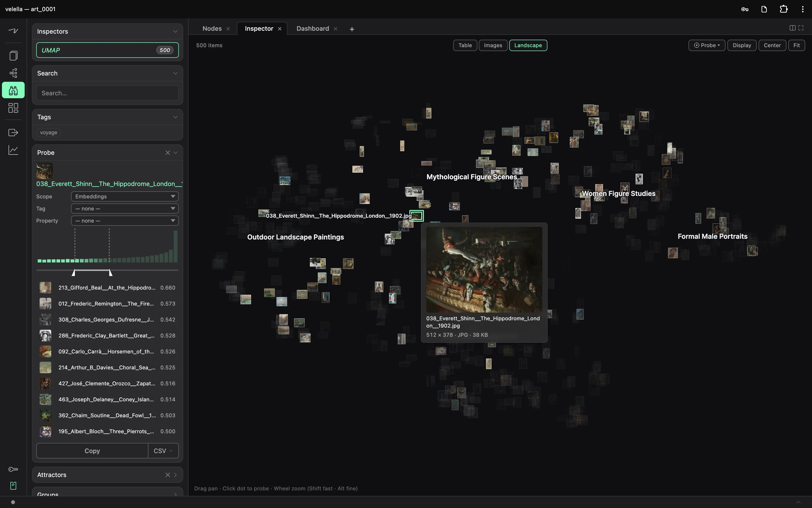Close the Inspector tab
The width and height of the screenshot is (812, 508).
(x=280, y=29)
